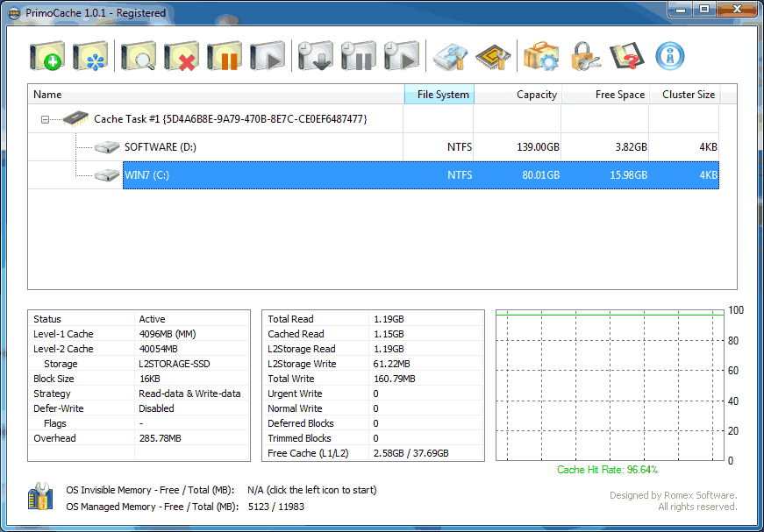Image resolution: width=764 pixels, height=532 pixels.
Task: Click the SOFTWARE (D:) drive icon
Action: [107, 147]
